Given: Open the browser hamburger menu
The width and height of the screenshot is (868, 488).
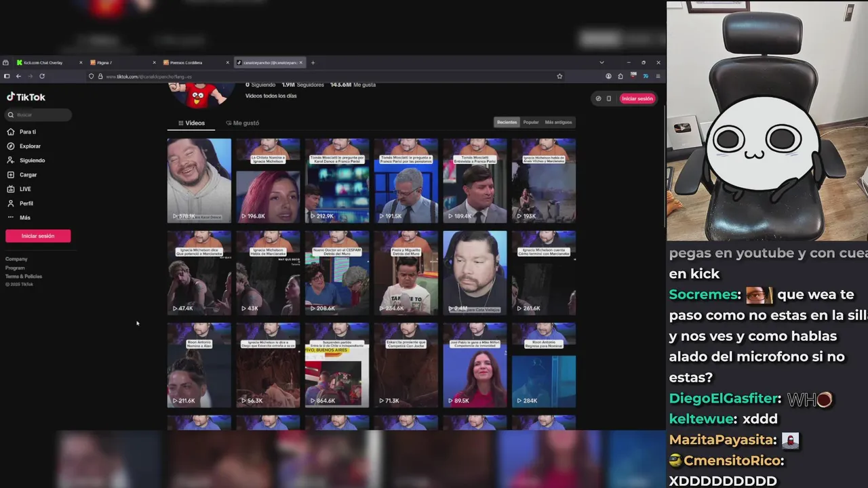Looking at the screenshot, I should click(658, 76).
